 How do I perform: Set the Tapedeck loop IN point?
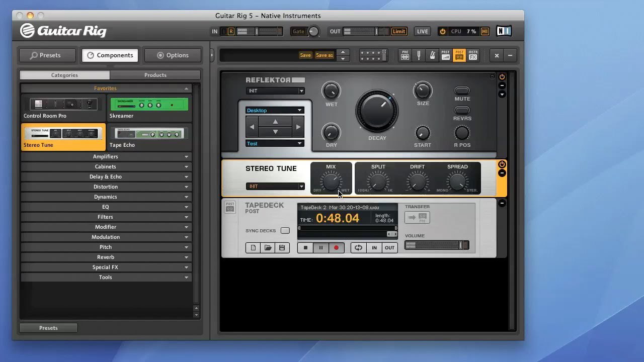click(374, 247)
